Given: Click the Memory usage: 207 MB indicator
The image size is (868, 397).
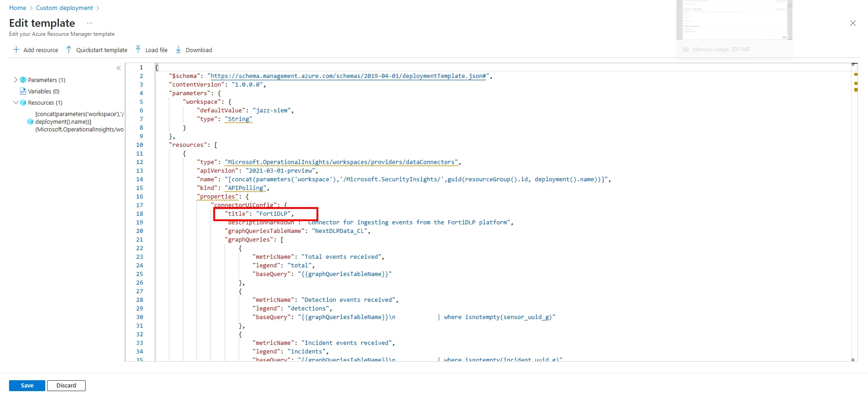Looking at the screenshot, I should pos(716,49).
